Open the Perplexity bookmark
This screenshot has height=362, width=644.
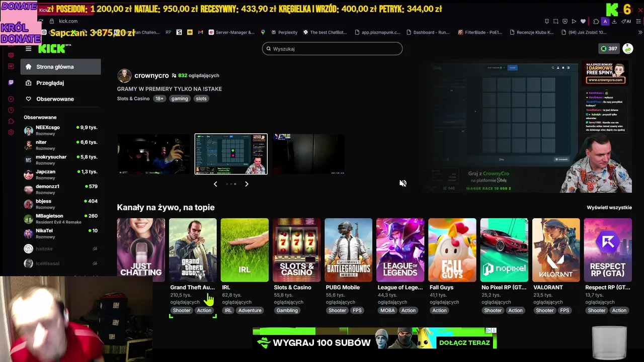click(x=284, y=32)
